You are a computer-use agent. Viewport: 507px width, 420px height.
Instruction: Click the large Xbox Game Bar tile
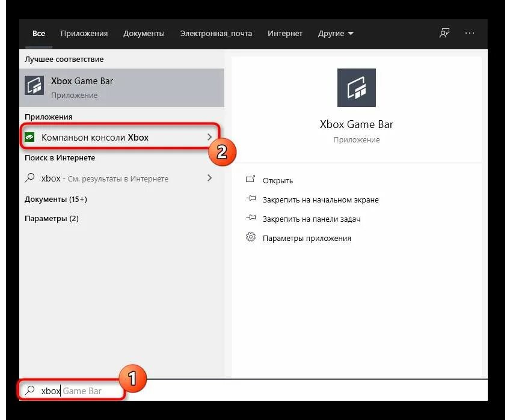pyautogui.click(x=356, y=88)
